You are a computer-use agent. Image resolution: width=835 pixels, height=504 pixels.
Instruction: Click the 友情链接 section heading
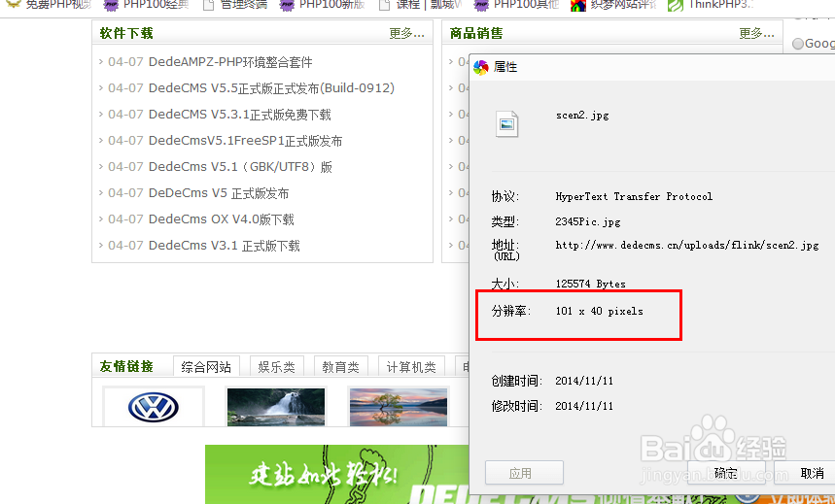point(126,366)
